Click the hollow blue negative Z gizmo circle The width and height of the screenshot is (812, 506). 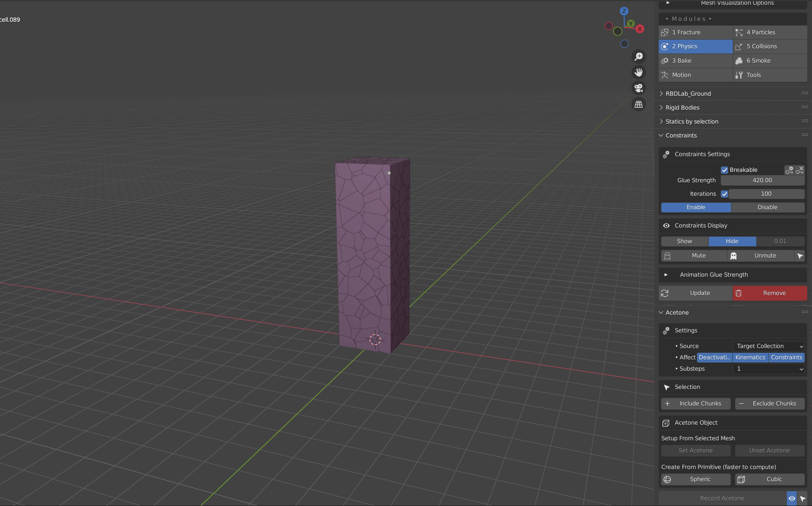click(x=624, y=44)
